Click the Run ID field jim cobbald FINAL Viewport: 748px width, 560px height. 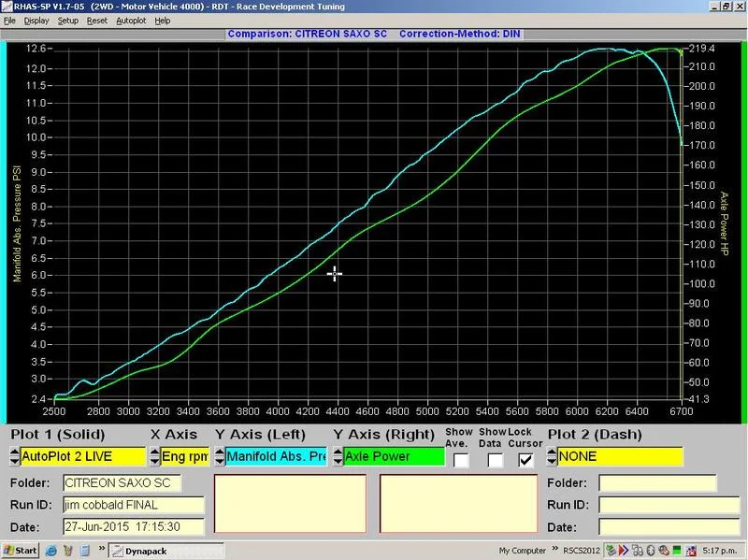134,505
